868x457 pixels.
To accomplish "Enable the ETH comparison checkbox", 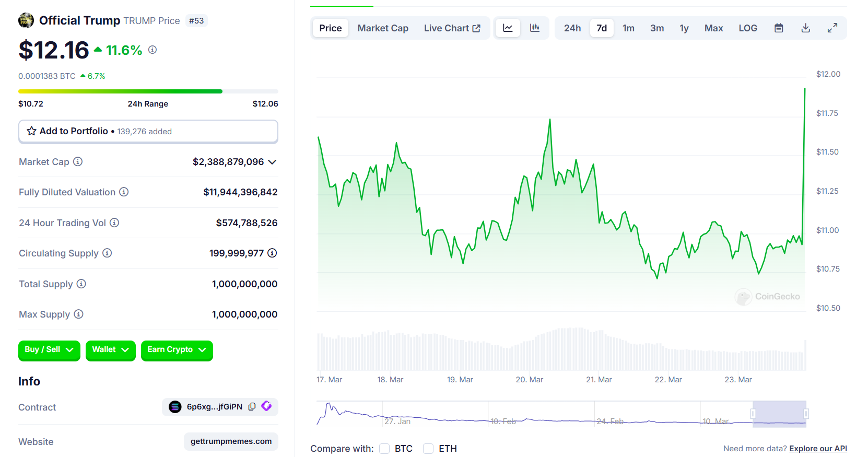I will (428, 449).
